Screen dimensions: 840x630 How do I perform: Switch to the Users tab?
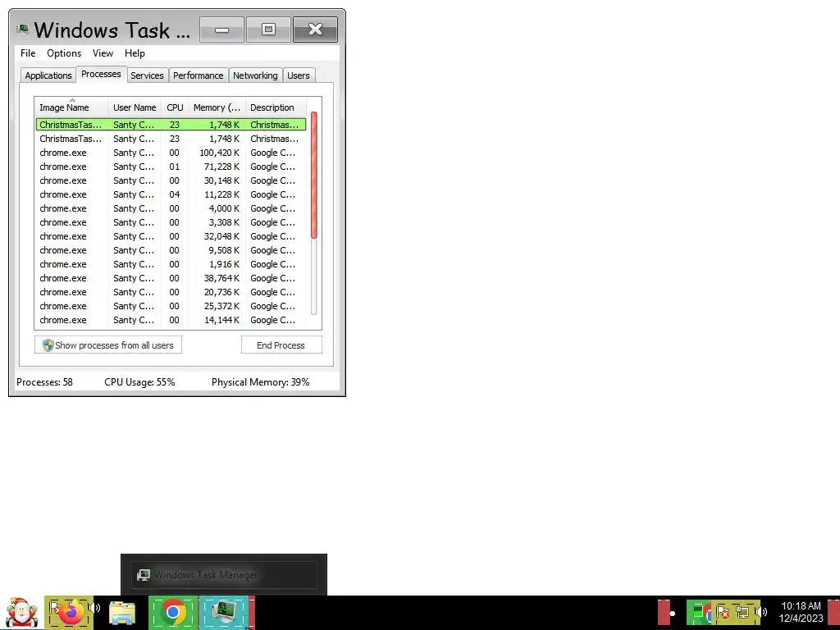pyautogui.click(x=299, y=75)
